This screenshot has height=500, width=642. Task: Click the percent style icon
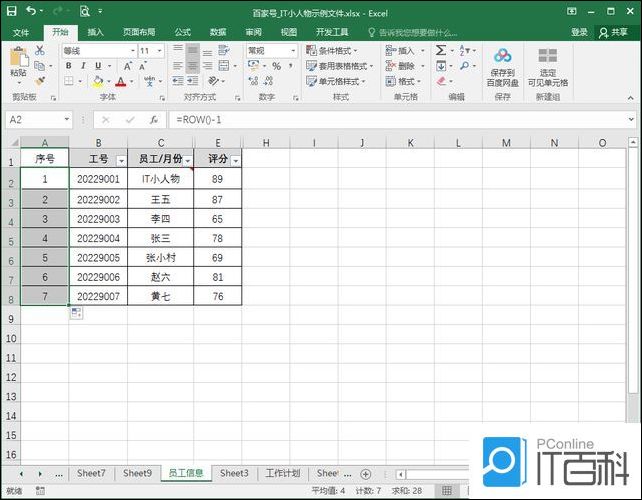pos(276,66)
